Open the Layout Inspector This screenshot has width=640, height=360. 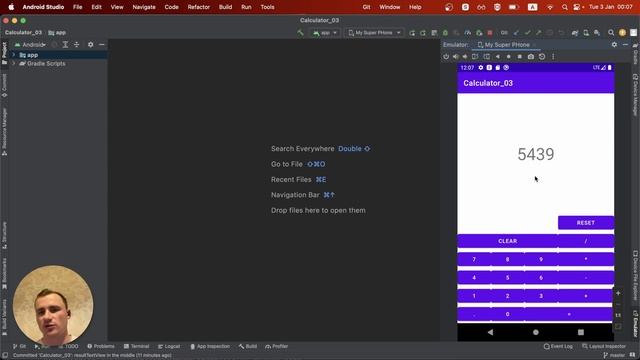pos(604,346)
